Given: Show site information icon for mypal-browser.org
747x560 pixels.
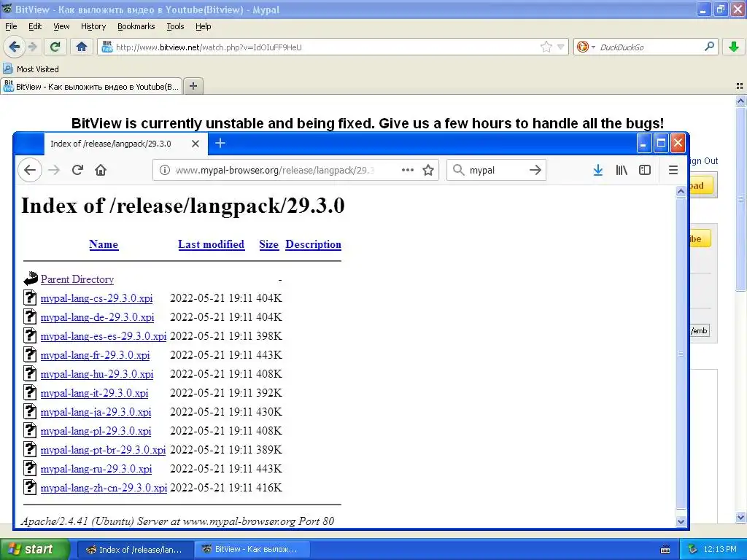Looking at the screenshot, I should click(164, 170).
